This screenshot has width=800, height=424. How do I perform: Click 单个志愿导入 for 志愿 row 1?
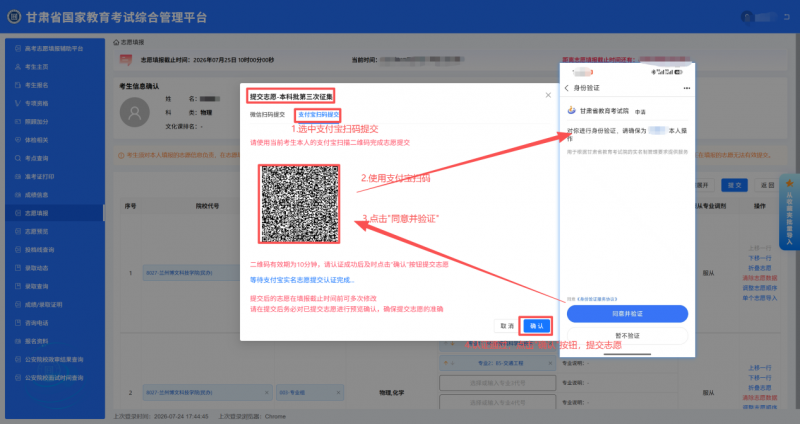[759, 298]
